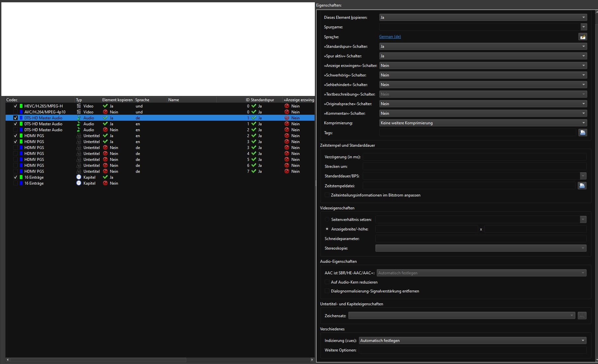The height and width of the screenshot is (364, 598).
Task: Select HDMV PGS subtitle row with ID 7
Action: 160,171
